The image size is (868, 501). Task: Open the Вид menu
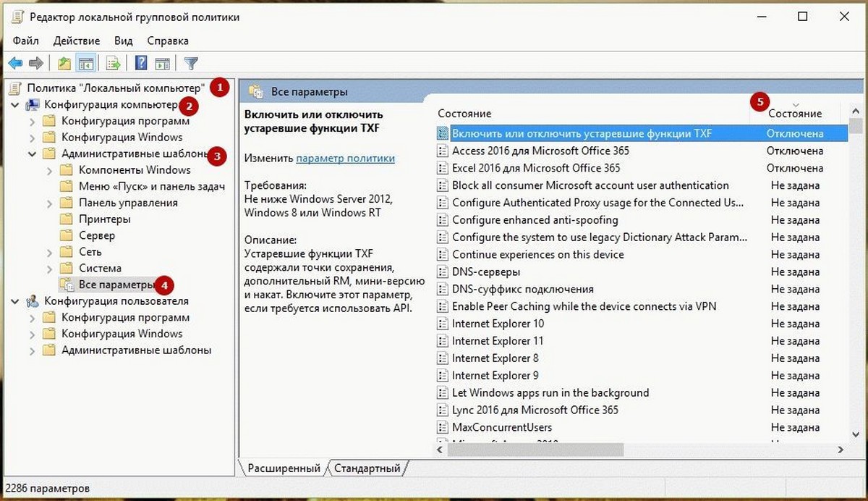click(123, 41)
